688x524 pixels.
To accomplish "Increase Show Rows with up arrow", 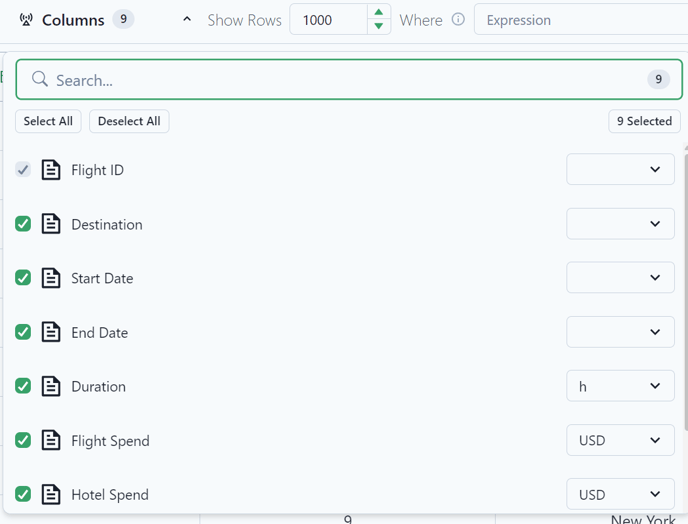I will [x=379, y=12].
